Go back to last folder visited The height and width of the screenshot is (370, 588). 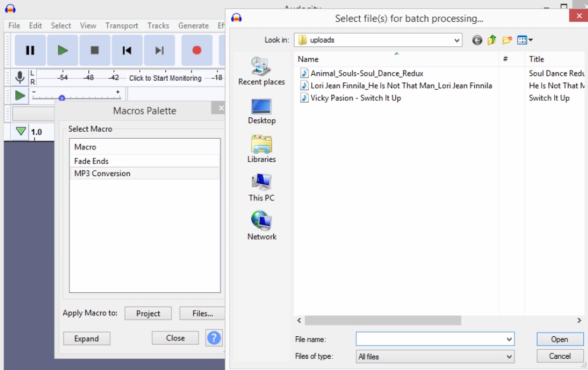[x=477, y=40]
